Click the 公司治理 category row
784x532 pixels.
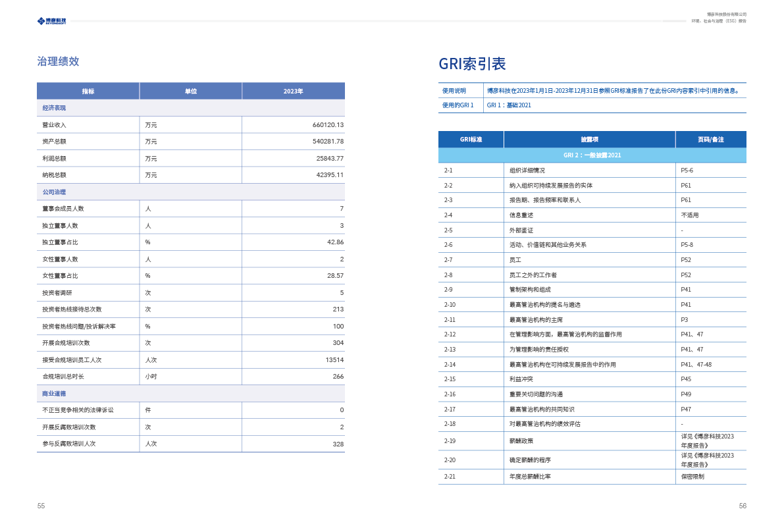(54, 192)
